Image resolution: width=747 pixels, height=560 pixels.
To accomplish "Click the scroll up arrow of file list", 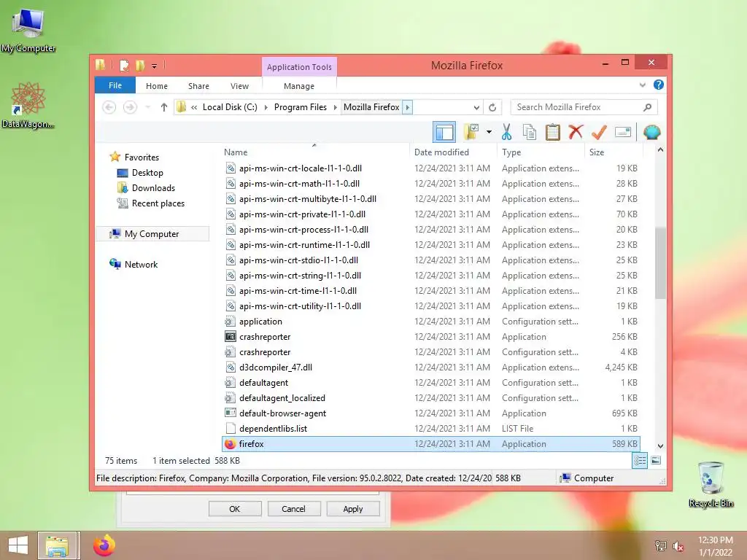I will tap(660, 150).
